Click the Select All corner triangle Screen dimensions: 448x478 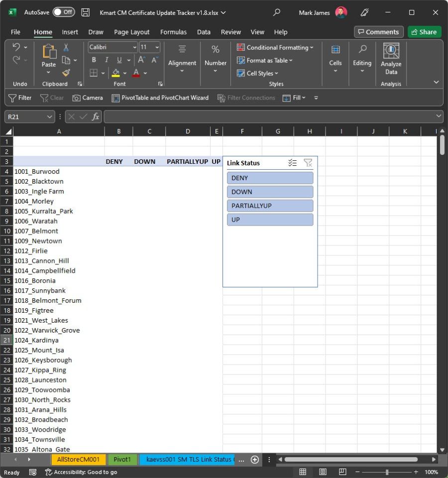pyautogui.click(x=8, y=131)
